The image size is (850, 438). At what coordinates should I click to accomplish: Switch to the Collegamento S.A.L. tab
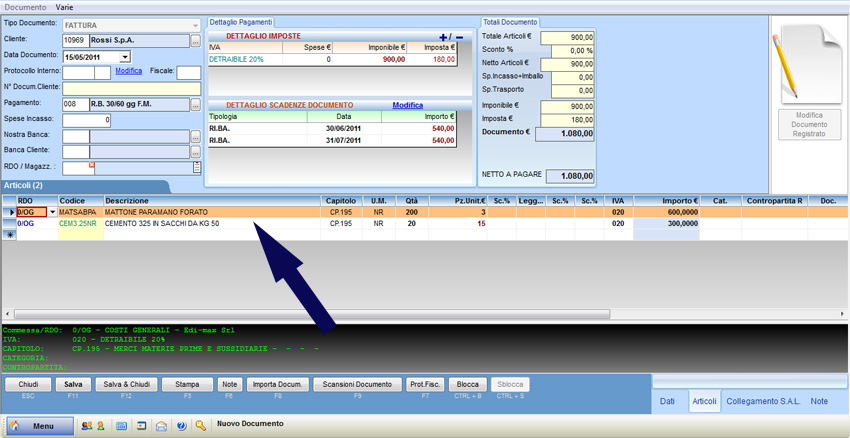point(762,401)
